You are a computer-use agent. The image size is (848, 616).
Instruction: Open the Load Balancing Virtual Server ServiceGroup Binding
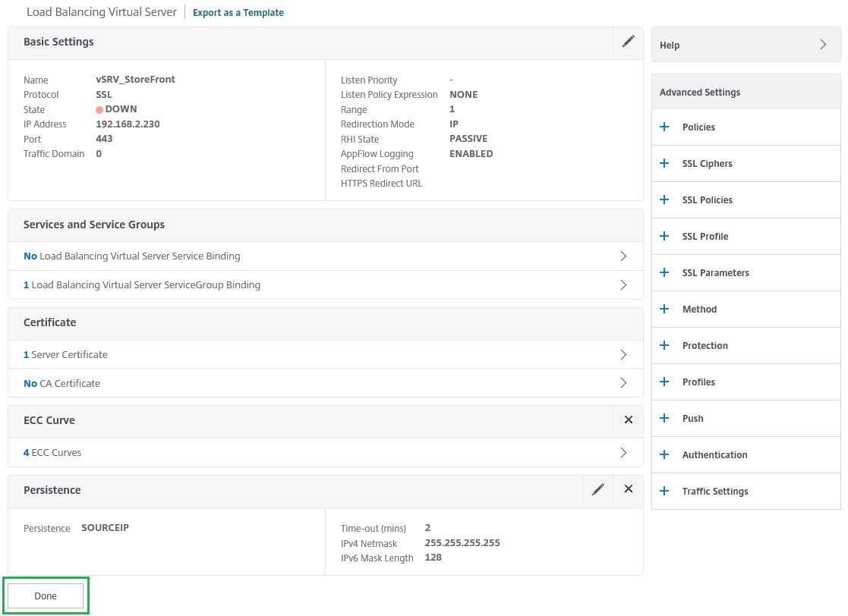[623, 284]
